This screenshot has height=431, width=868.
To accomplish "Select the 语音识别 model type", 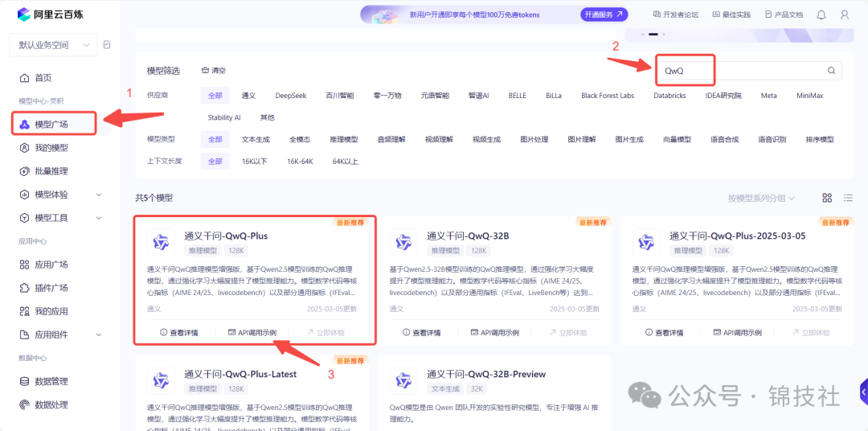I will coord(772,140).
